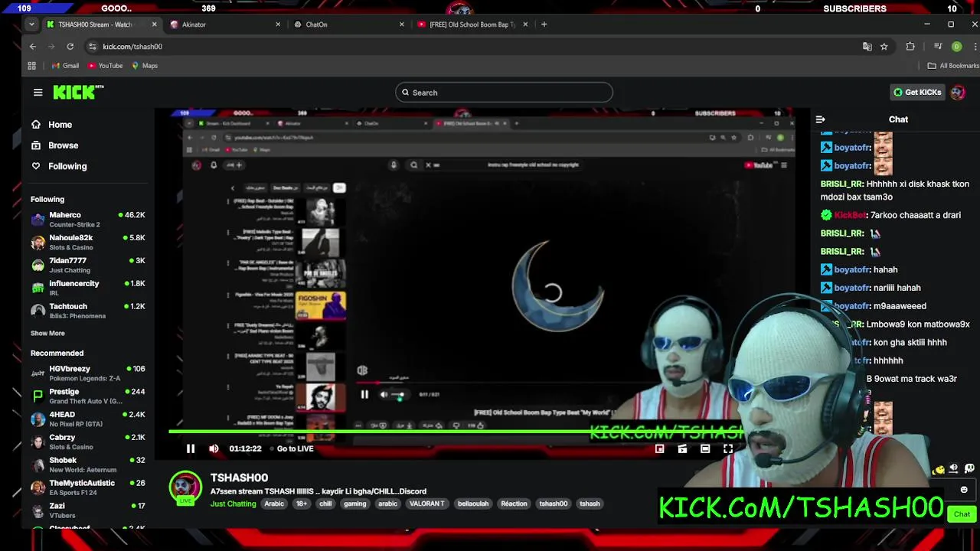Viewport: 980px width, 551px height.
Task: Switch to the ChatOn browser tab
Action: tap(348, 24)
